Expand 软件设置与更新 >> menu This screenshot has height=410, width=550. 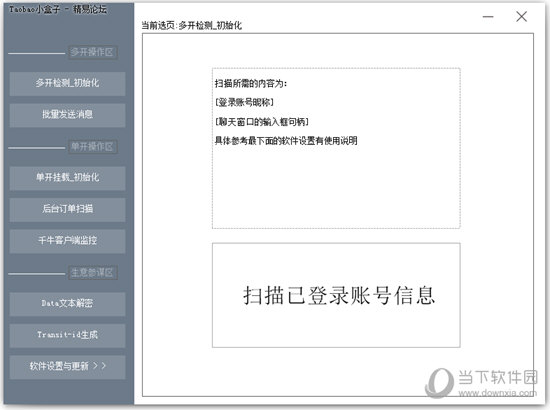point(67,367)
